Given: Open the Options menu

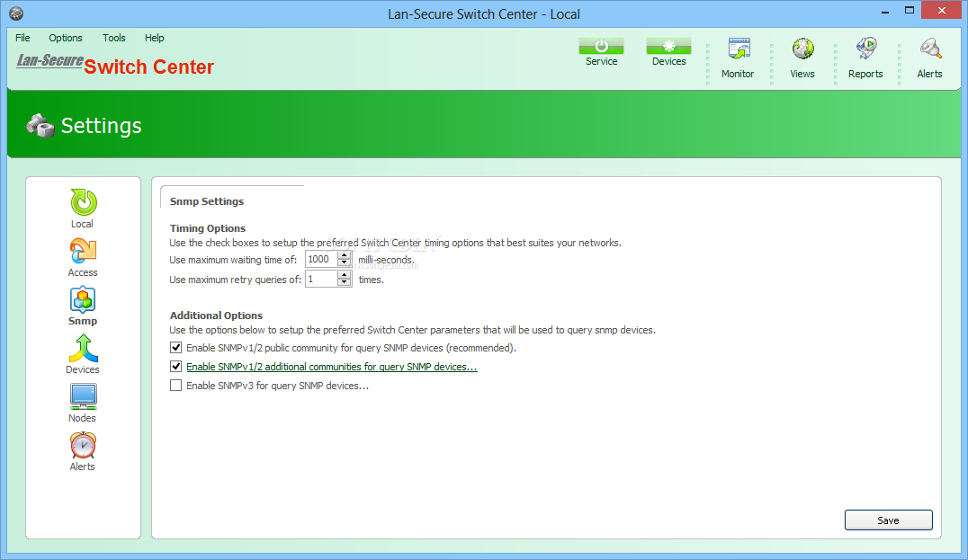Looking at the screenshot, I should pos(66,38).
